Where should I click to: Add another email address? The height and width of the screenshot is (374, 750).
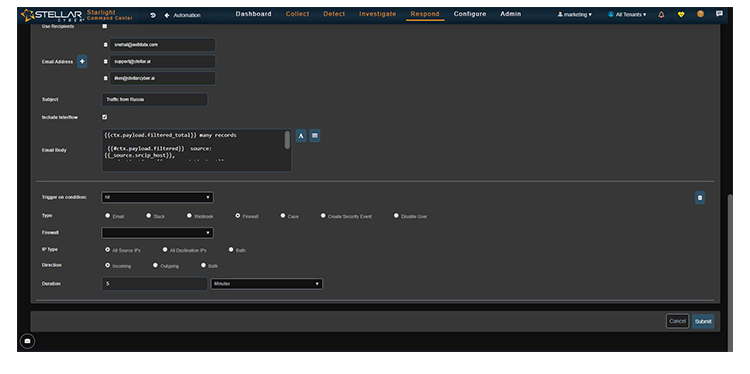pos(82,62)
